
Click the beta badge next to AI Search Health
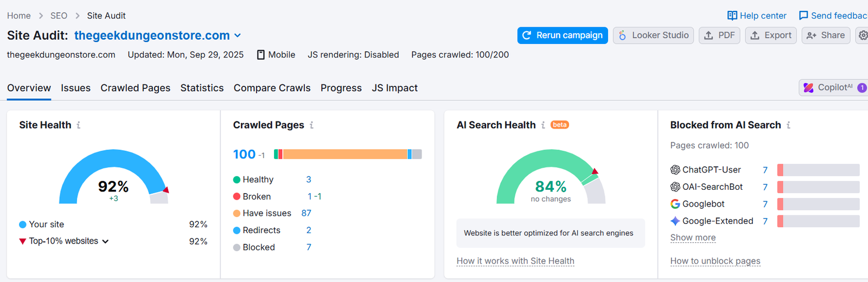pyautogui.click(x=560, y=125)
